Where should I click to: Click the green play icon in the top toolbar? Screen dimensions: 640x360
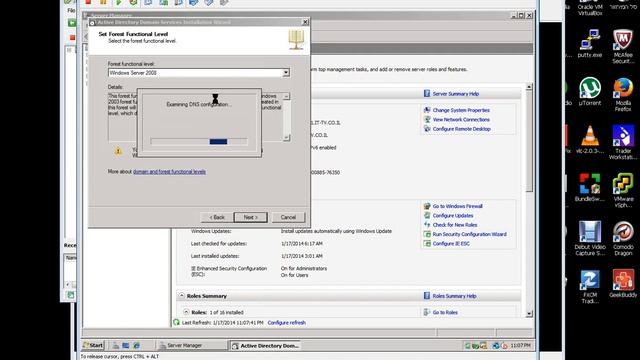pos(118,2)
